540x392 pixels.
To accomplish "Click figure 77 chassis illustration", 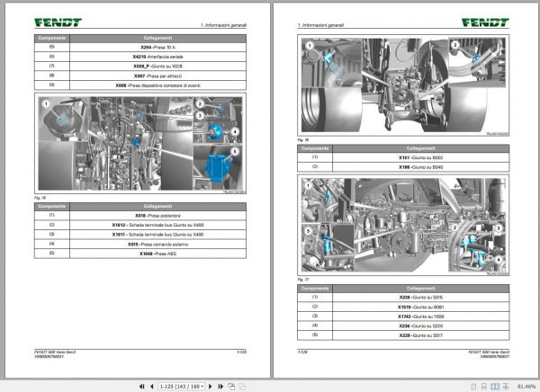I will (x=403, y=225).
